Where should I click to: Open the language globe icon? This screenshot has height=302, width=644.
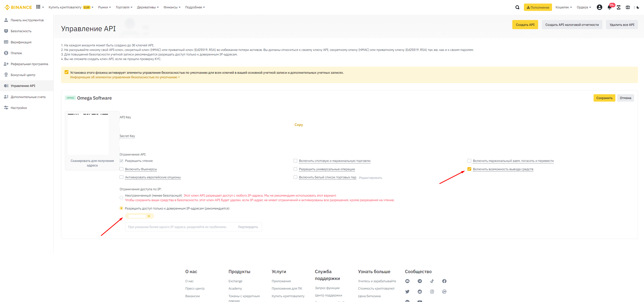(628, 7)
